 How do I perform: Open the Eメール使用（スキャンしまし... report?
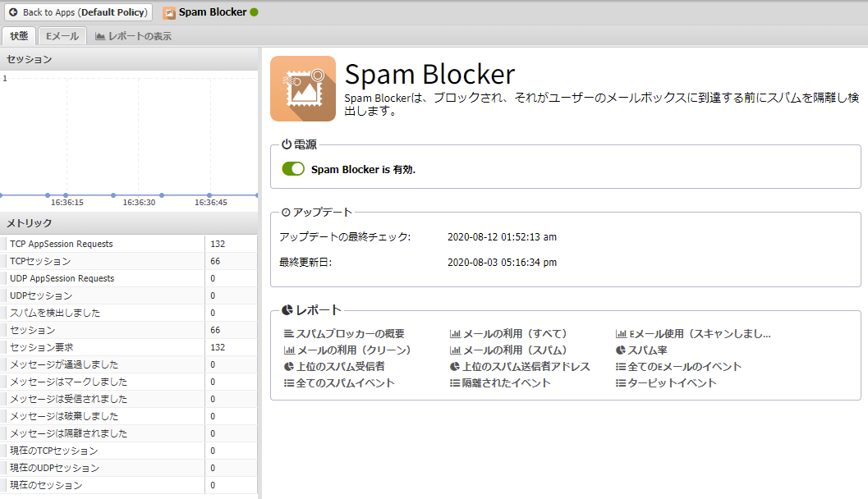point(700,334)
